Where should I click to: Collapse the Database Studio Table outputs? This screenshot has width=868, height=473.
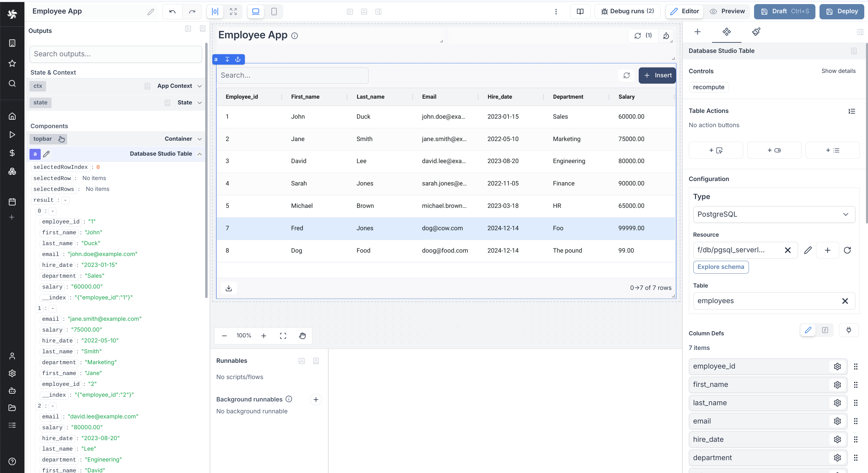pyautogui.click(x=200, y=154)
